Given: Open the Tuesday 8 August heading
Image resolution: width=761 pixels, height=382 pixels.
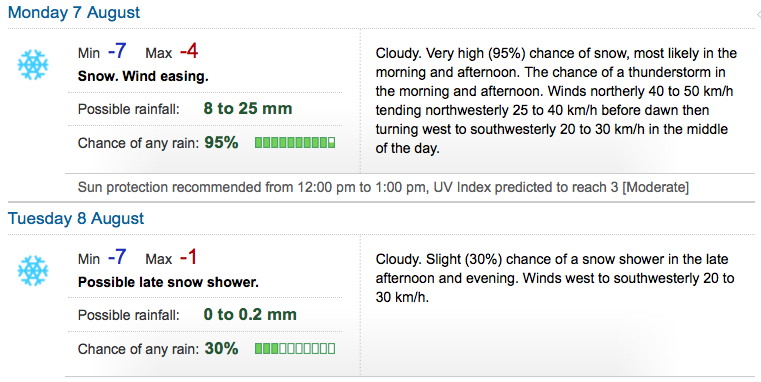Looking at the screenshot, I should tap(76, 218).
